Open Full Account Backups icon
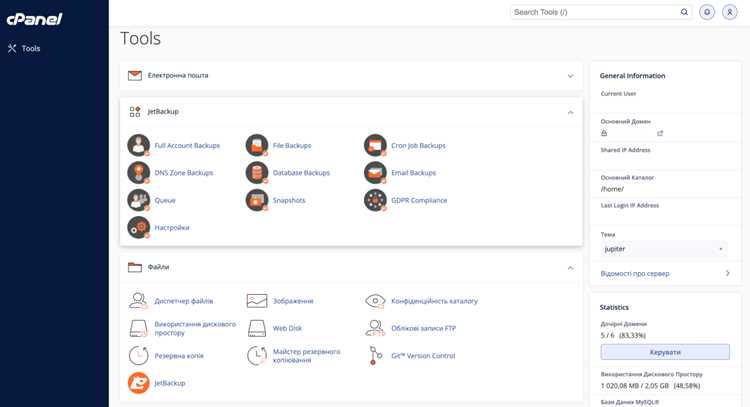 [139, 145]
